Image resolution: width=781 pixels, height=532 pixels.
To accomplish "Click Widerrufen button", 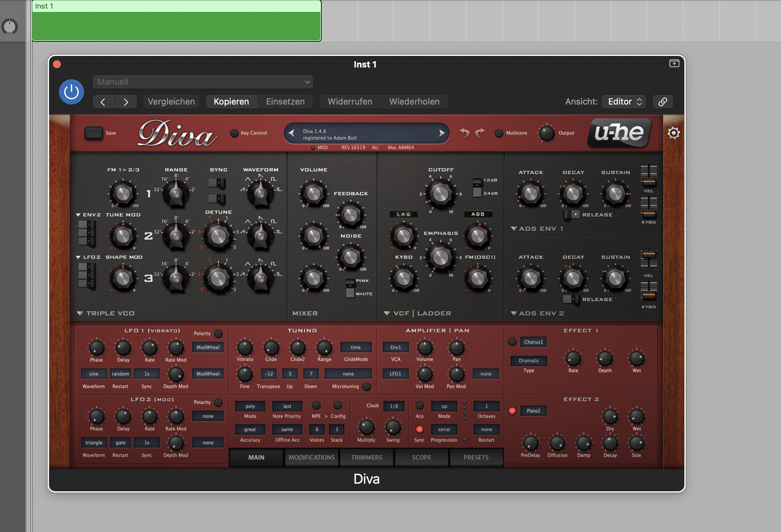I will pyautogui.click(x=350, y=102).
